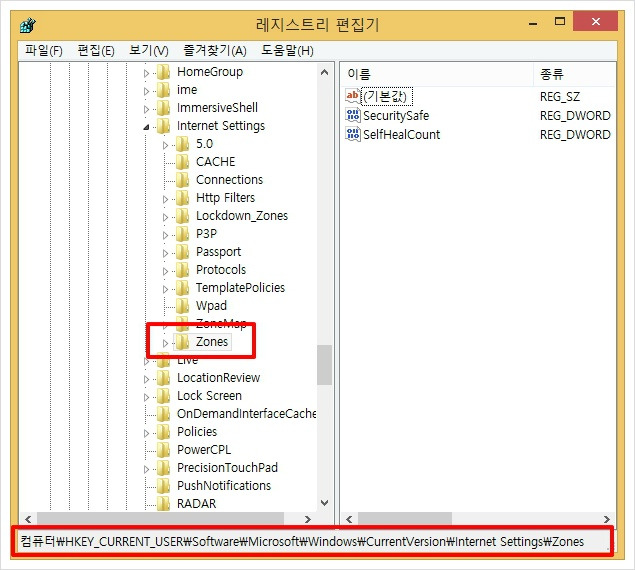Select the 5.0 folder icon

click(x=183, y=144)
